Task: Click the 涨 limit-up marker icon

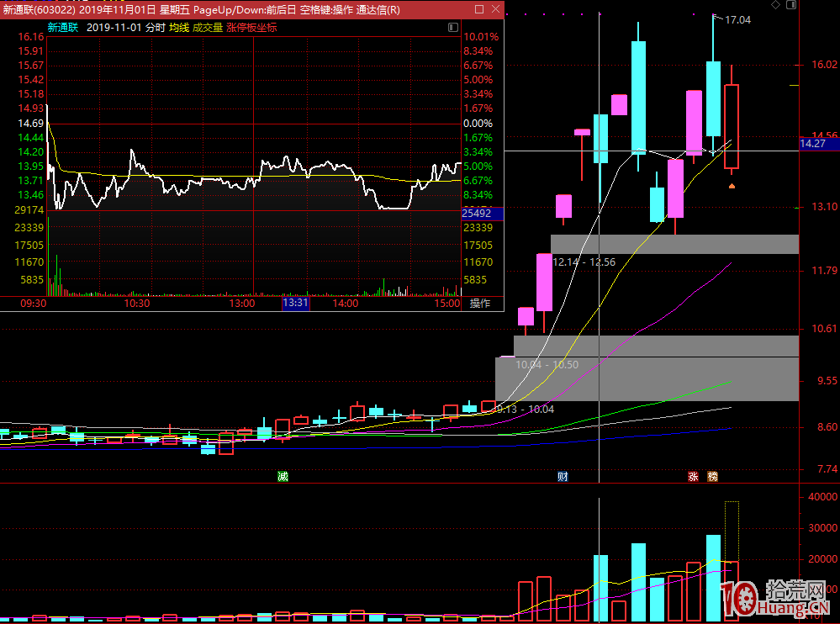Action: (694, 477)
